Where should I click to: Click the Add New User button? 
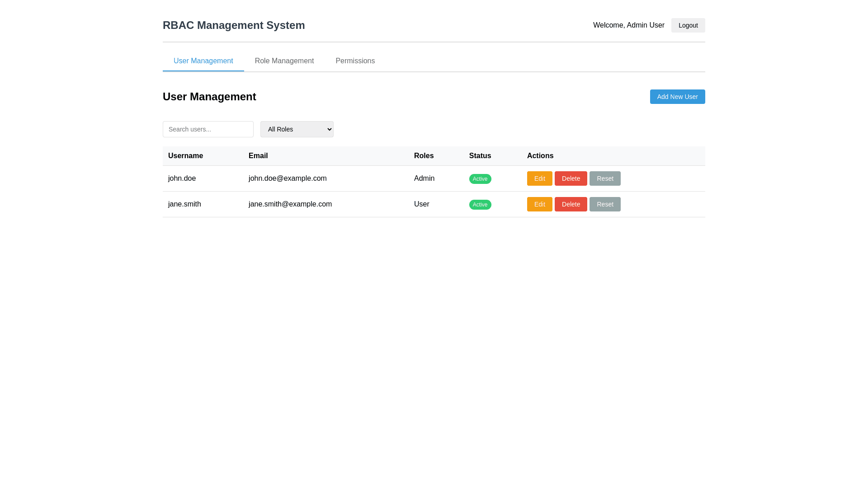677,97
